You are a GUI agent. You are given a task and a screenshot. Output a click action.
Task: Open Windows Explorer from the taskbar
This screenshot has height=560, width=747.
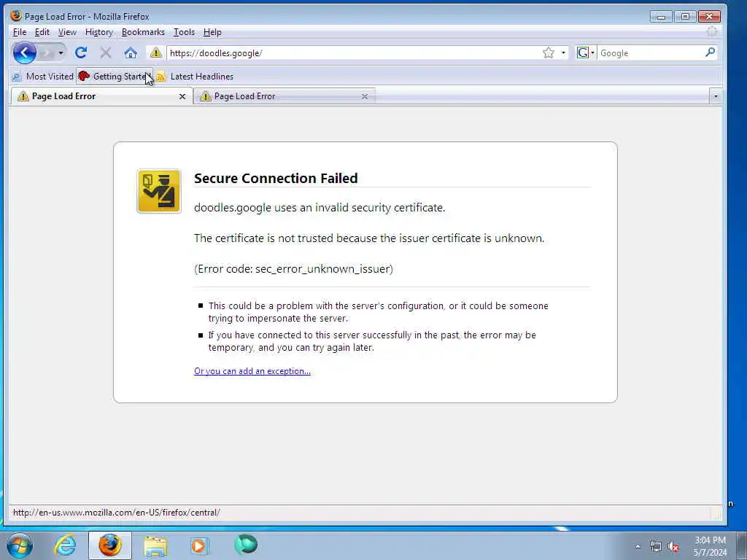click(x=155, y=545)
